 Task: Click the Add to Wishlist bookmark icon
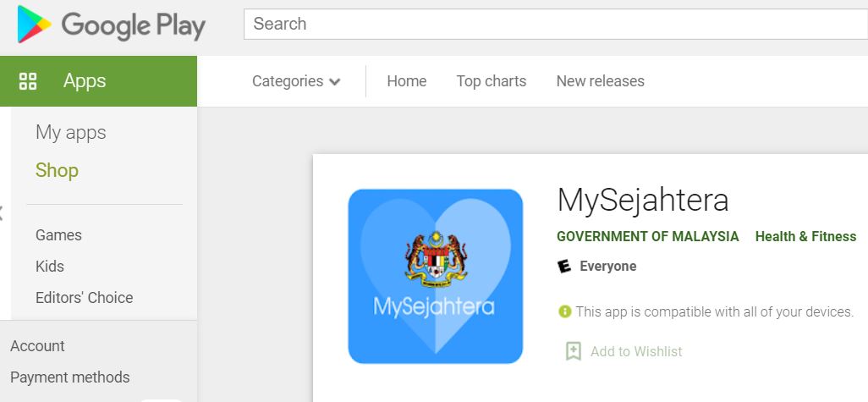[x=574, y=351]
